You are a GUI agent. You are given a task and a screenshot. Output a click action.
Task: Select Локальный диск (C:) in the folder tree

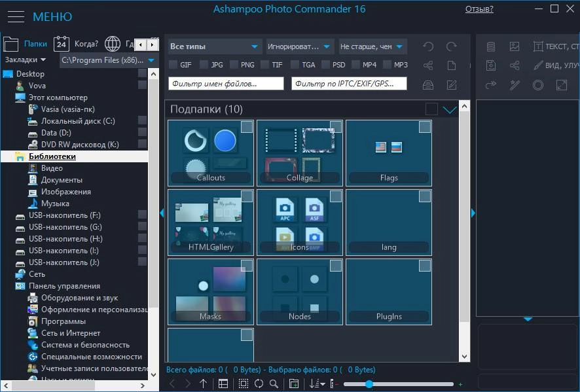(x=78, y=121)
